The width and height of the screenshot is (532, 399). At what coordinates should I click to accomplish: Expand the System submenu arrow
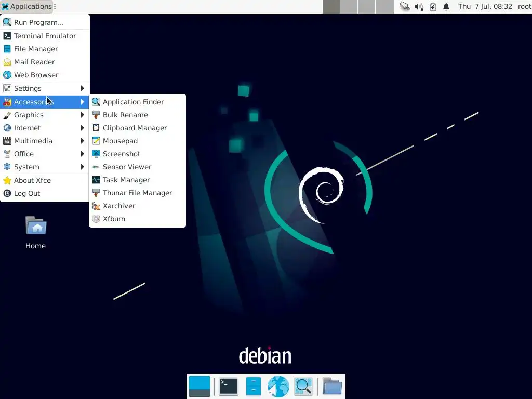click(x=82, y=167)
